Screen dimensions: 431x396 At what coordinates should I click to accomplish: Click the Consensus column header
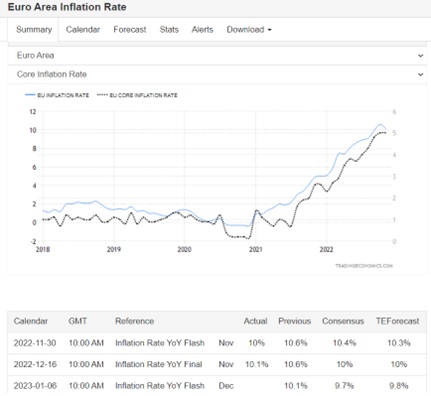343,321
